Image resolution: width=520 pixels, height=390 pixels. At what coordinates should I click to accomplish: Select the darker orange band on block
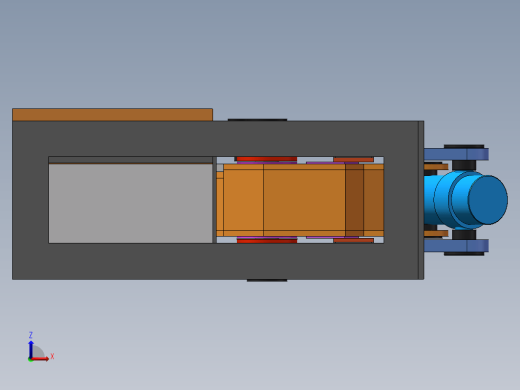[354, 200]
